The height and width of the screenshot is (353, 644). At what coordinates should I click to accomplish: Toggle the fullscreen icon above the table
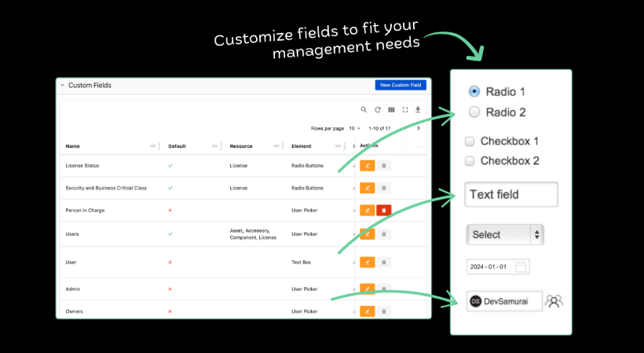point(405,110)
